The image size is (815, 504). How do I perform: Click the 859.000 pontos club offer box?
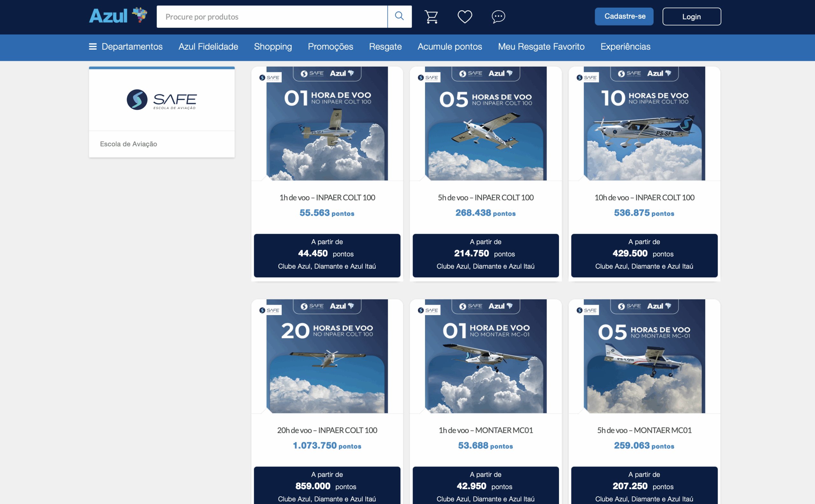click(327, 485)
